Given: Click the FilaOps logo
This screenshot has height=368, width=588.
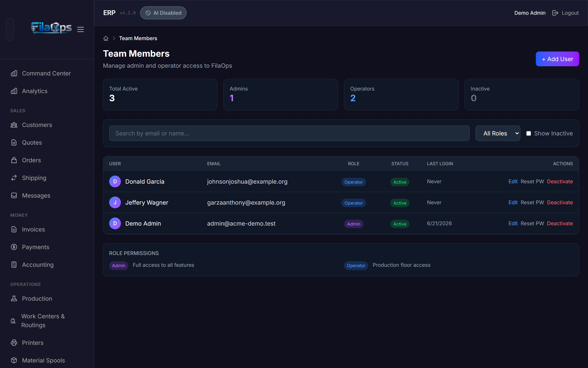Looking at the screenshot, I should [51, 27].
